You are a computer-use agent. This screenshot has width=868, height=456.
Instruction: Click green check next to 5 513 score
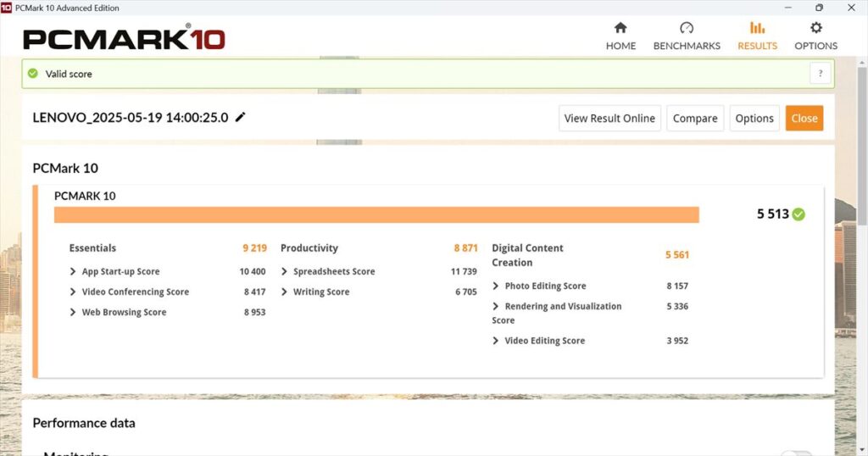(x=798, y=214)
